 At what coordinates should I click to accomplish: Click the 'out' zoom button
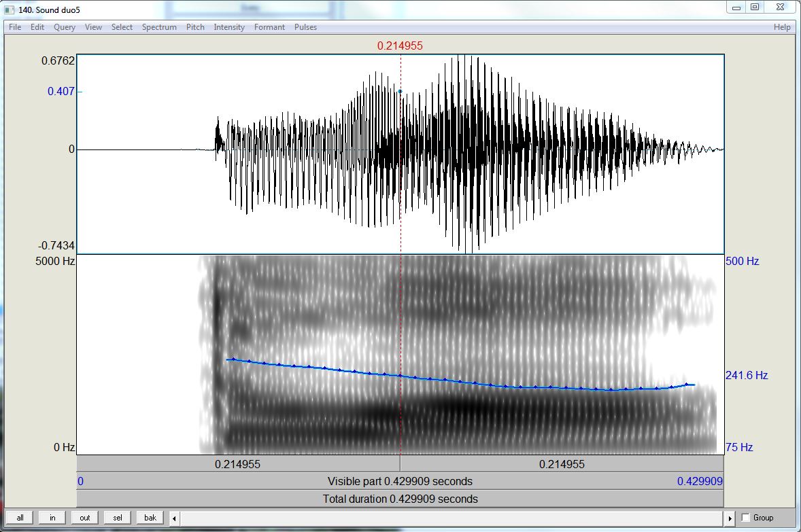pos(85,518)
